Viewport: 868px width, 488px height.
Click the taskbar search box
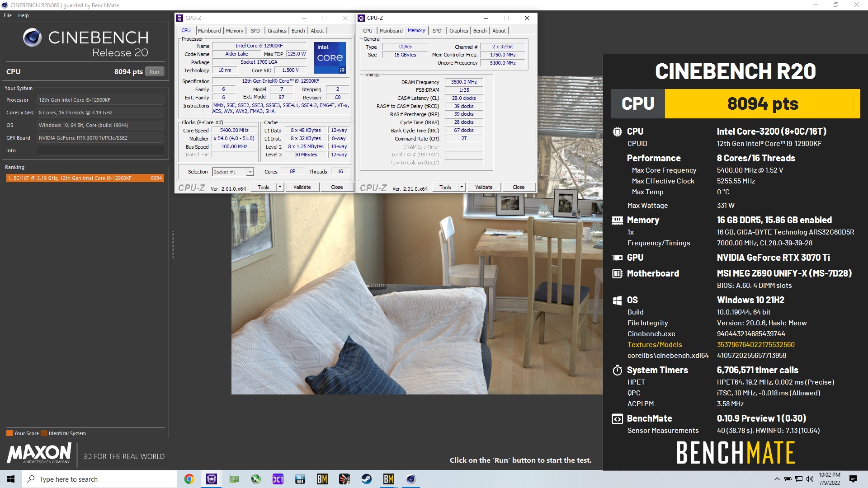tap(99, 479)
